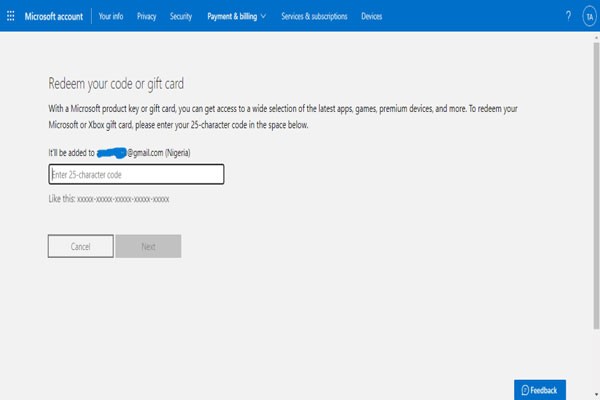600x400 pixels.
Task: Navigate to the Privacy section
Action: pos(147,16)
